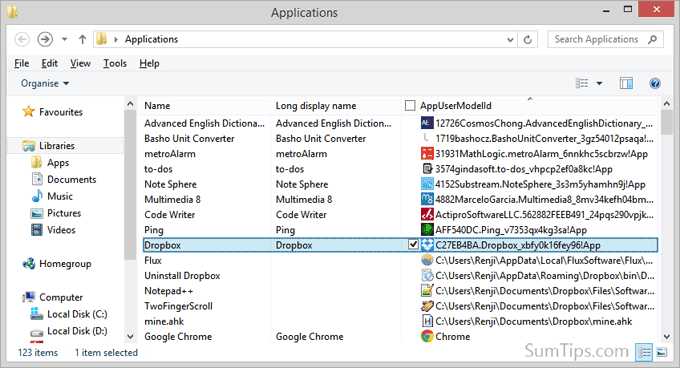Select the mine.ahk item name
The image size is (680, 368).
(164, 321)
